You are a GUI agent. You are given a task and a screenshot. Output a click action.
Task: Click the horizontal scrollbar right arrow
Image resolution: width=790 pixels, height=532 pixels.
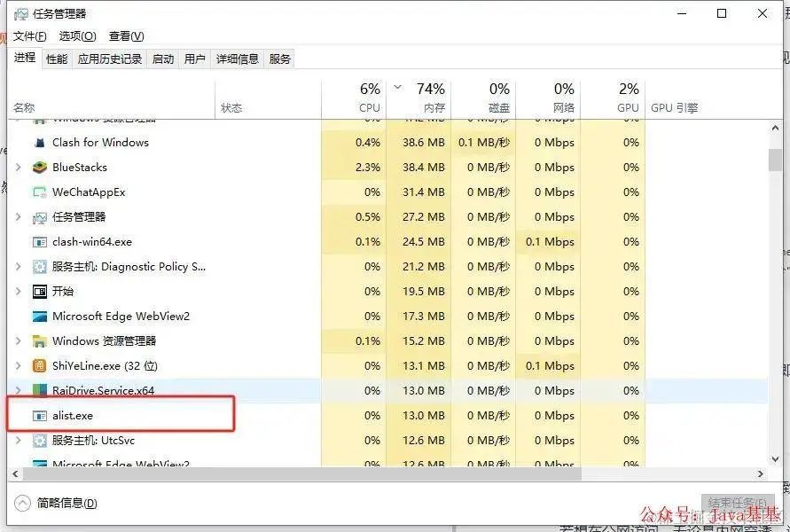click(x=761, y=474)
